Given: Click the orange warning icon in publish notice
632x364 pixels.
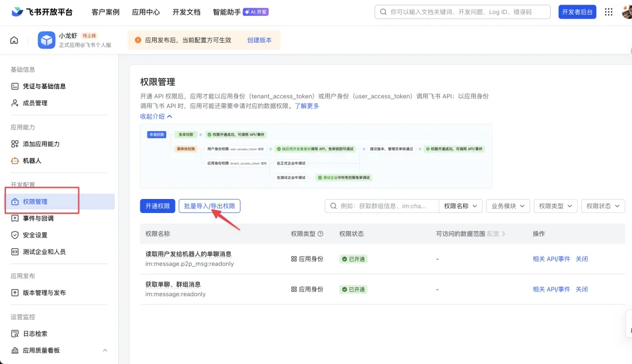Looking at the screenshot, I should 138,40.
